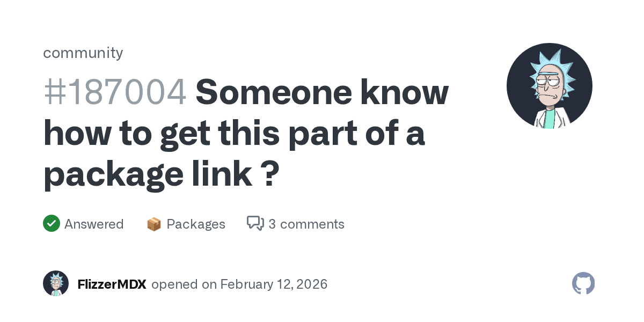Image resolution: width=644 pixels, height=322 pixels.
Task: Open the Packages category label
Action: (196, 224)
